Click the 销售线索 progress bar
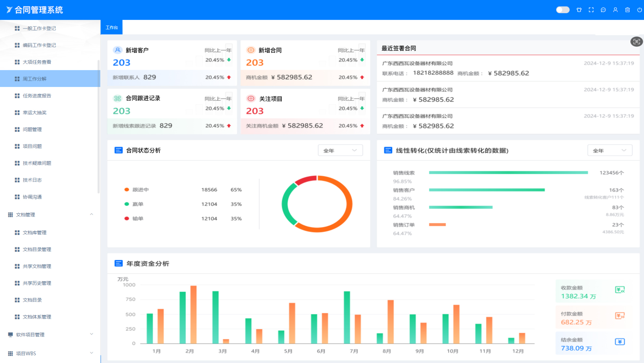Viewport: 644px width, 363px height. click(x=508, y=173)
